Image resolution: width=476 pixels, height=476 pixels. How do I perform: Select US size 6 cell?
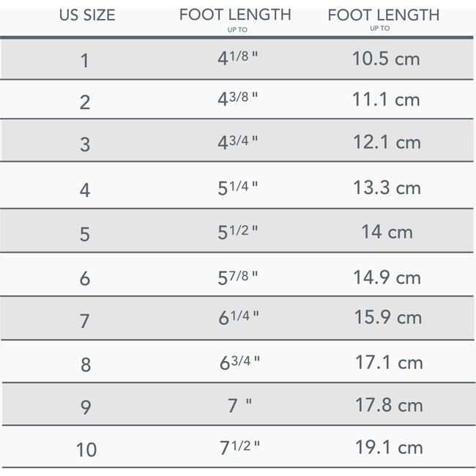(x=85, y=278)
